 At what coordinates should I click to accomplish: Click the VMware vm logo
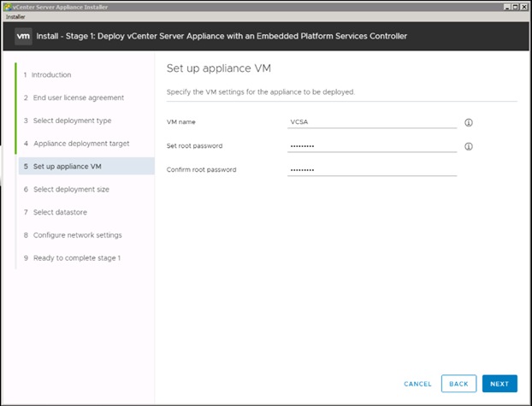pyautogui.click(x=23, y=36)
